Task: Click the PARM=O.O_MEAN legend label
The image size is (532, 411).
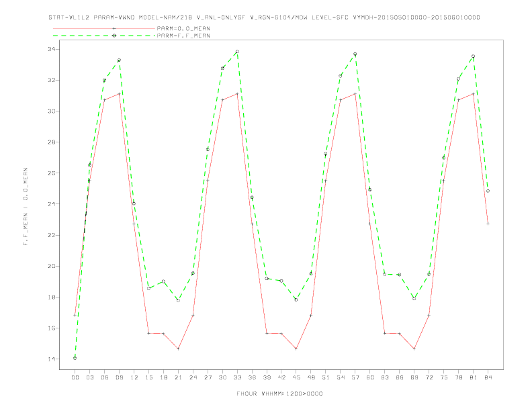Action: tap(183, 28)
